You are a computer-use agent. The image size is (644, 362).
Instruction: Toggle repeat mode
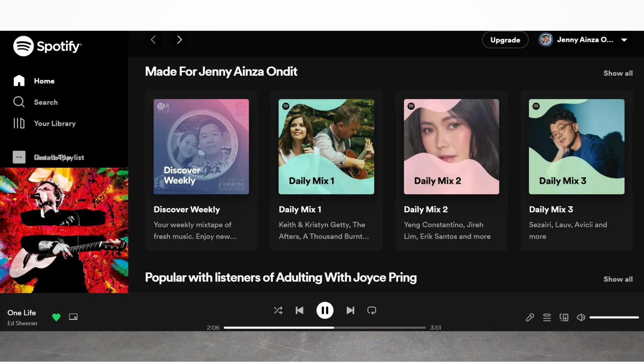(372, 310)
